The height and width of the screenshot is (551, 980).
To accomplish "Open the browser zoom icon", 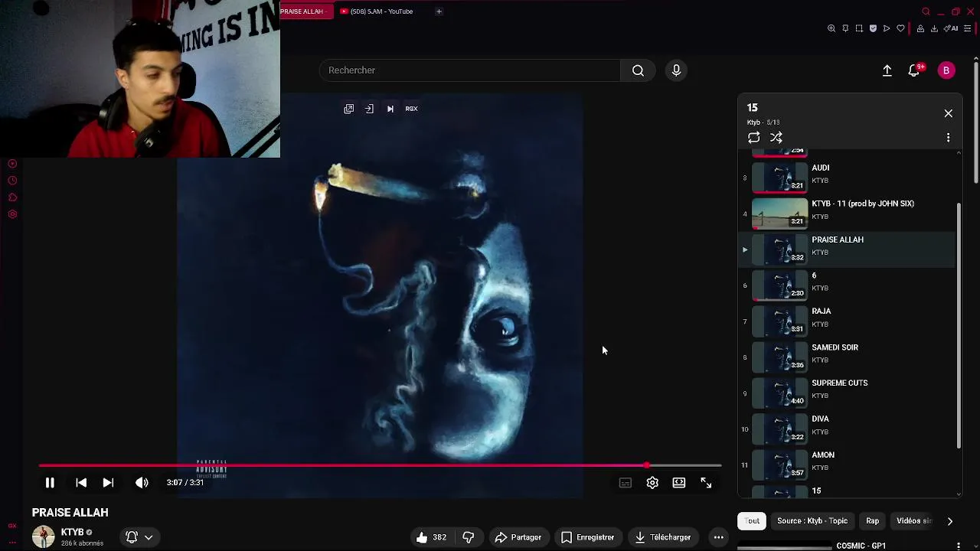I will [x=831, y=28].
